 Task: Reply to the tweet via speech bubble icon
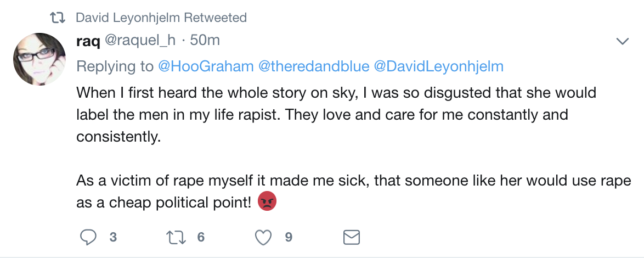88,237
